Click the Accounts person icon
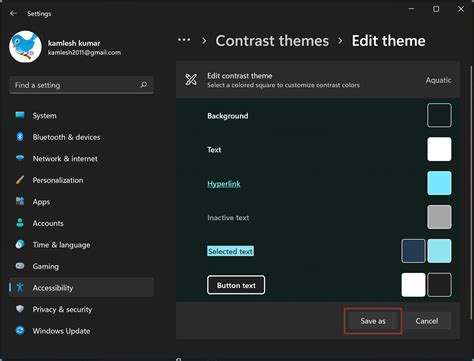Screen dimensions: 474x361 pos(20,223)
